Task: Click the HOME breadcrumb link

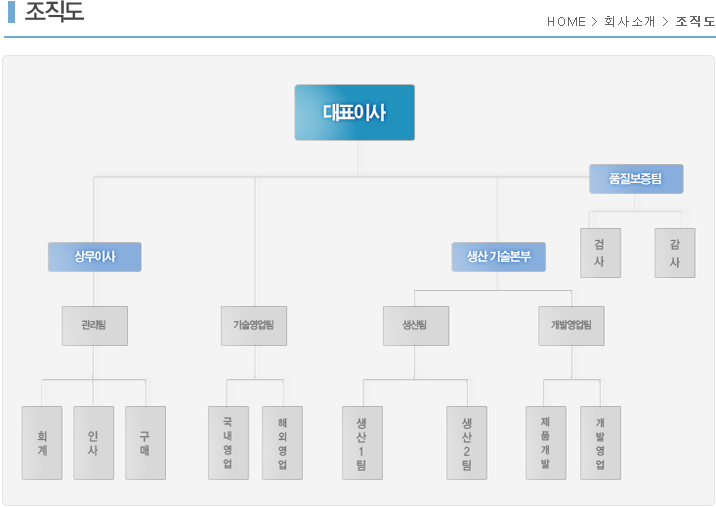Action: click(566, 21)
